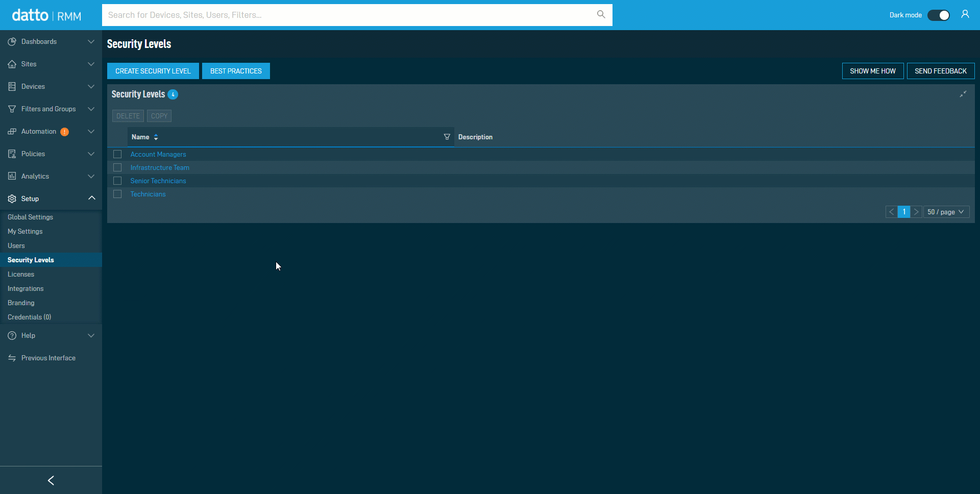
Task: Click the panel expand/collapse arrows icon
Action: (x=963, y=94)
